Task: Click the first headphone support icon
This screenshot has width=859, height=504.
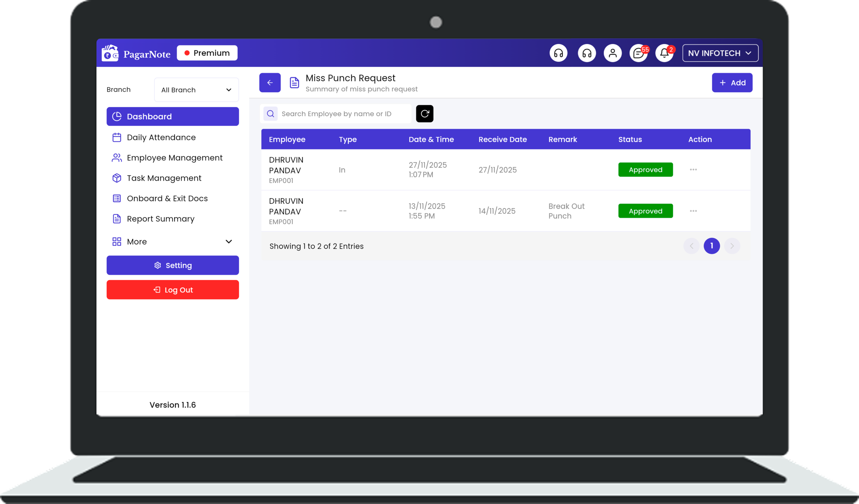Action: pyautogui.click(x=558, y=53)
